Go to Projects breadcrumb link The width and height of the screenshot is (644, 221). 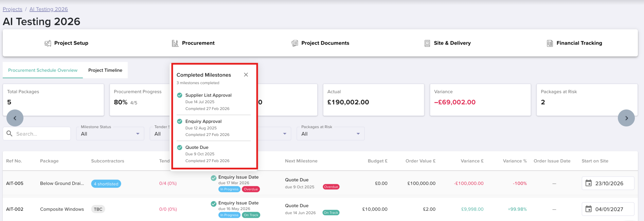pyautogui.click(x=13, y=9)
